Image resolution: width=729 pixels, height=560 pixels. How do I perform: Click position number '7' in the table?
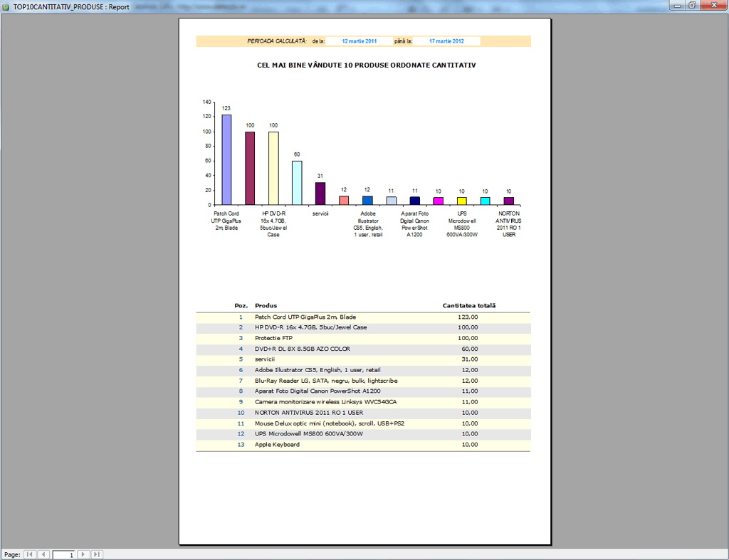pos(241,381)
